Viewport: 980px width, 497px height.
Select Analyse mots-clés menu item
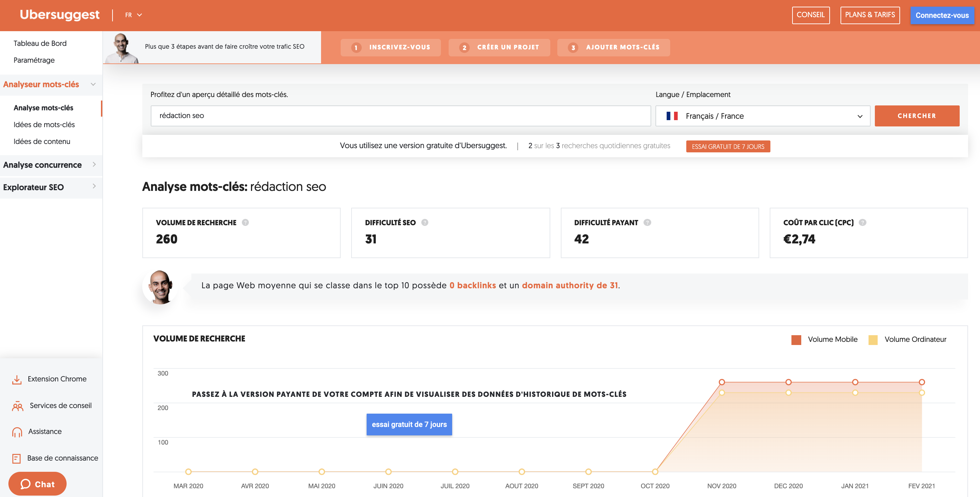(43, 108)
